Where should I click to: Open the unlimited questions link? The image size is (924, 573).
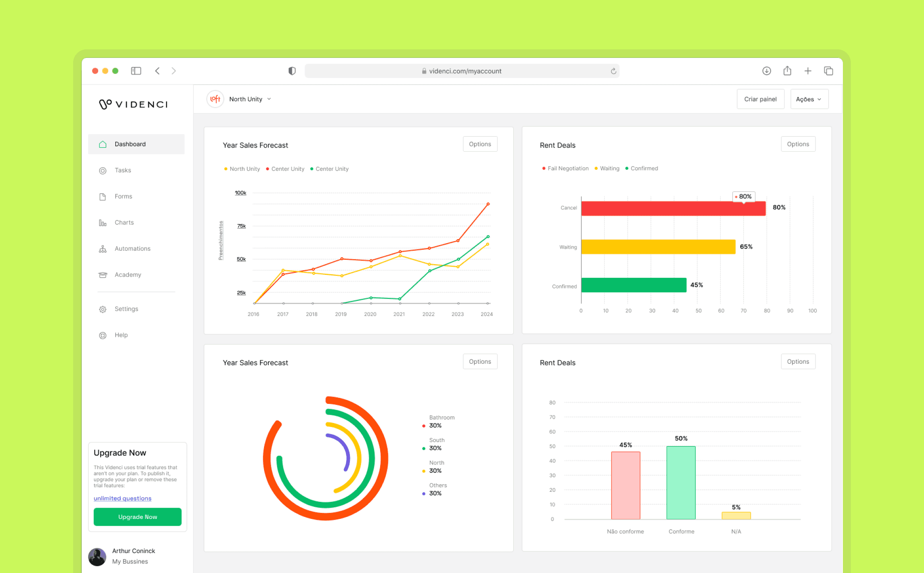(x=122, y=499)
